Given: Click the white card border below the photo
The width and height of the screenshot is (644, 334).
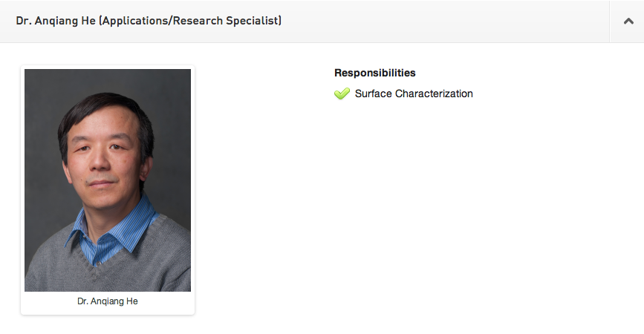Looking at the screenshot, I should point(108,311).
